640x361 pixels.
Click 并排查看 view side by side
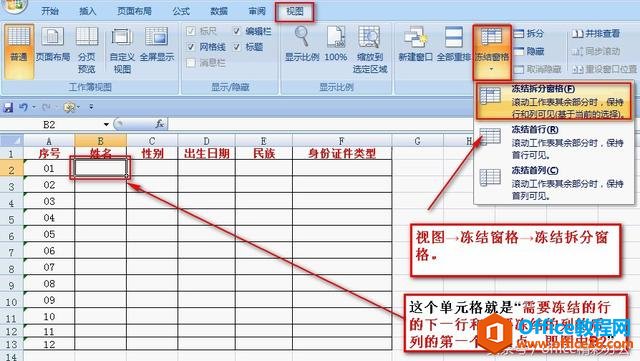click(596, 33)
